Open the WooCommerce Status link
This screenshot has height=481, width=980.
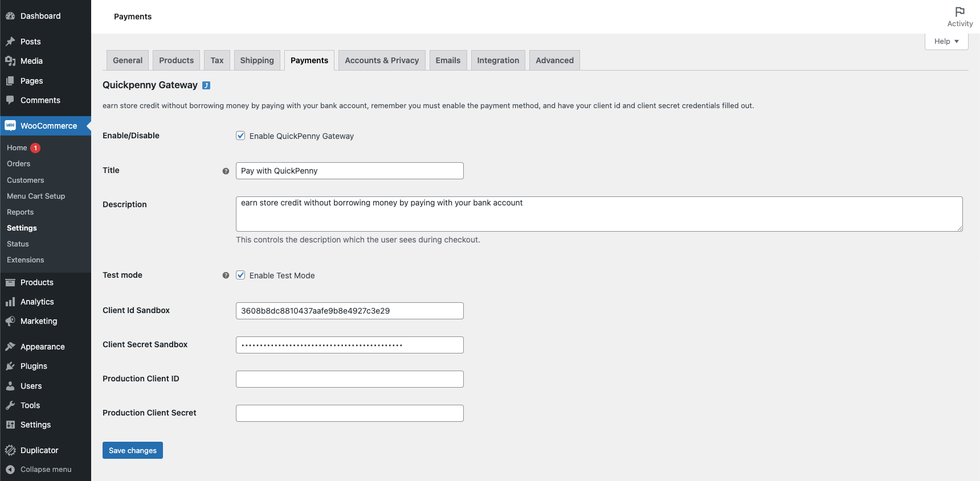pos(18,244)
